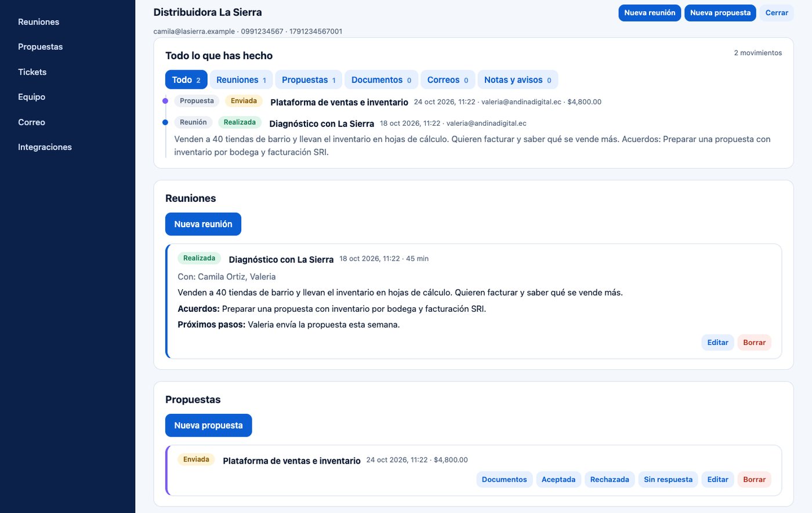Delete the Diagnóstico con La Sierra meeting

[x=754, y=343]
